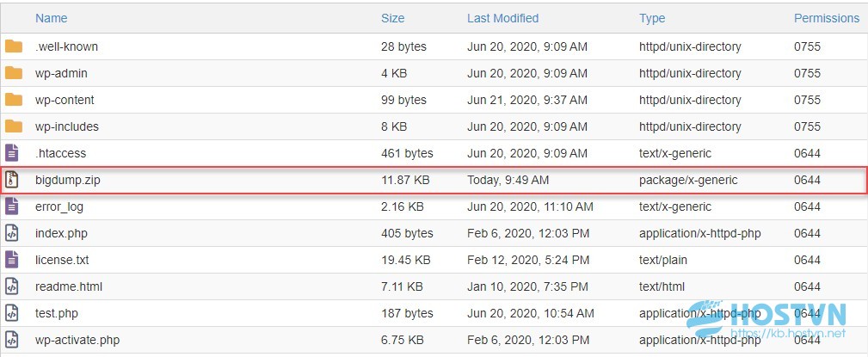The height and width of the screenshot is (357, 868).
Task: Click the wp-includes folder icon
Action: (x=13, y=126)
